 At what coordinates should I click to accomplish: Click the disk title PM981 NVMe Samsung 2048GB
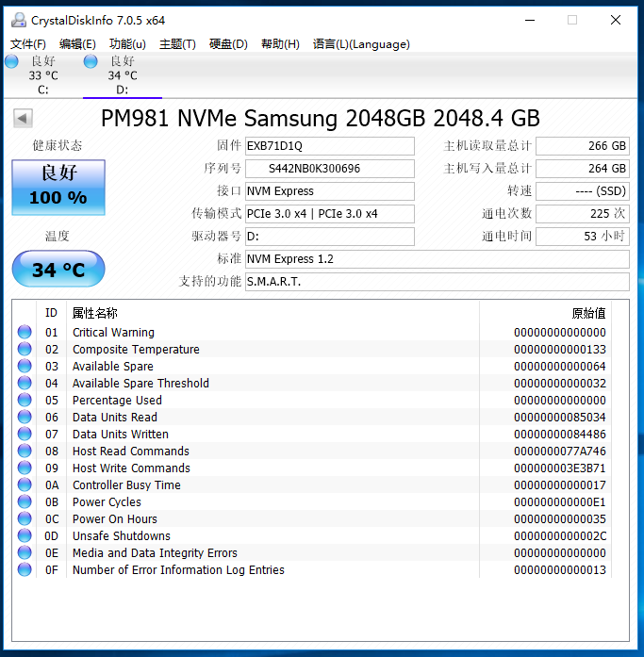coord(321,118)
